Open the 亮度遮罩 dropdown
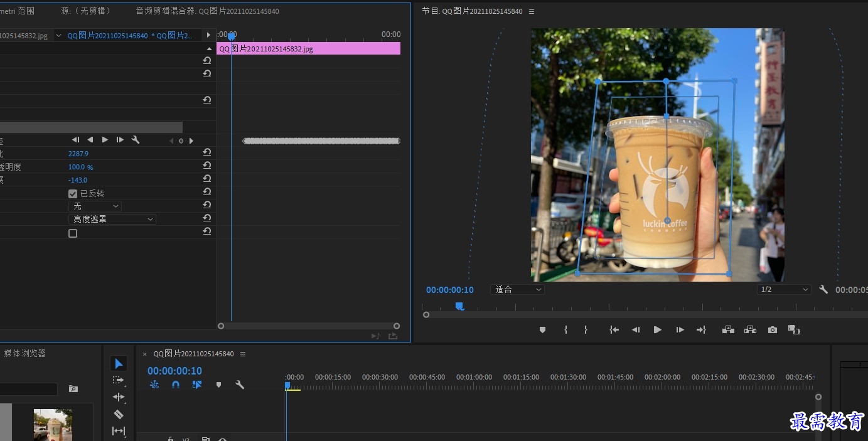This screenshot has height=441, width=868. (112, 219)
